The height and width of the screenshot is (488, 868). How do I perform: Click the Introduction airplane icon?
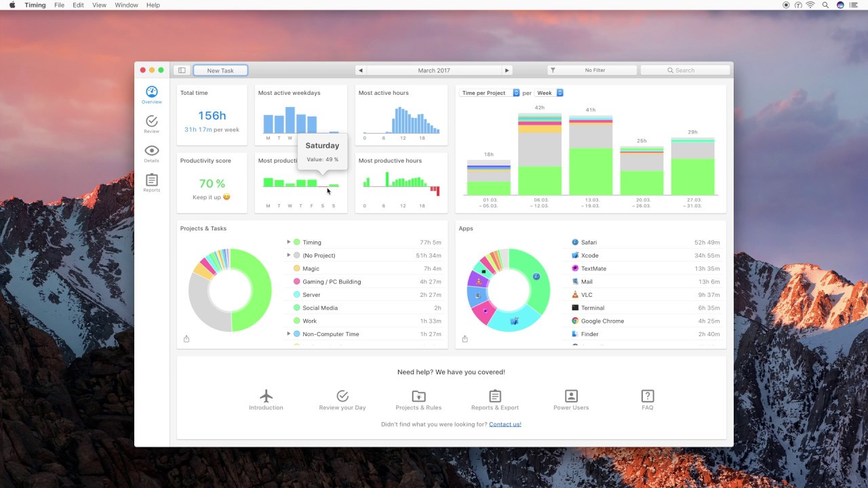tap(266, 396)
